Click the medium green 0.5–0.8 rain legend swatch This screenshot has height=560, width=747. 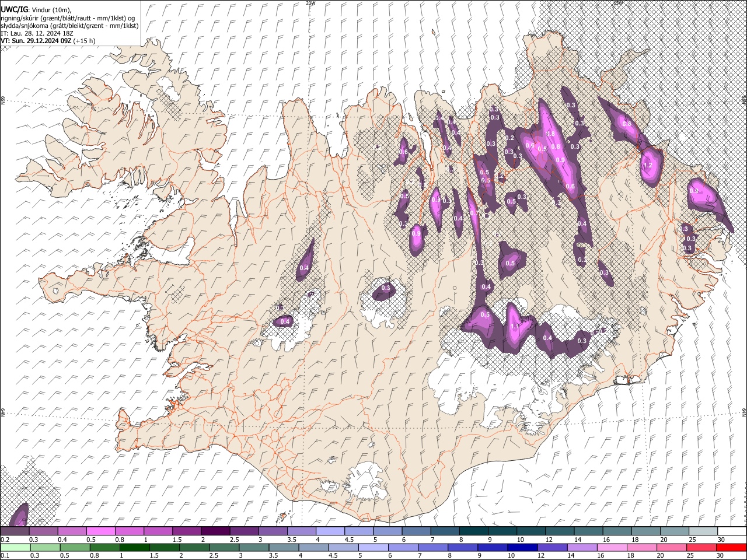click(75, 547)
